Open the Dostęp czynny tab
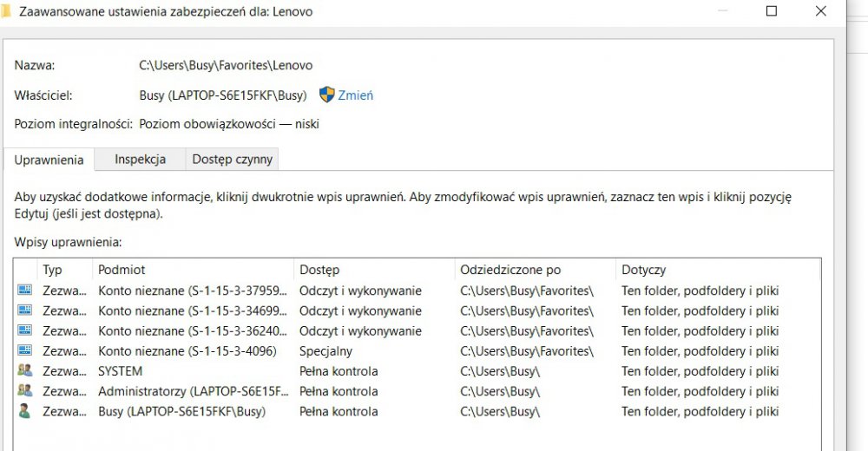The width and height of the screenshot is (868, 451). pos(232,159)
